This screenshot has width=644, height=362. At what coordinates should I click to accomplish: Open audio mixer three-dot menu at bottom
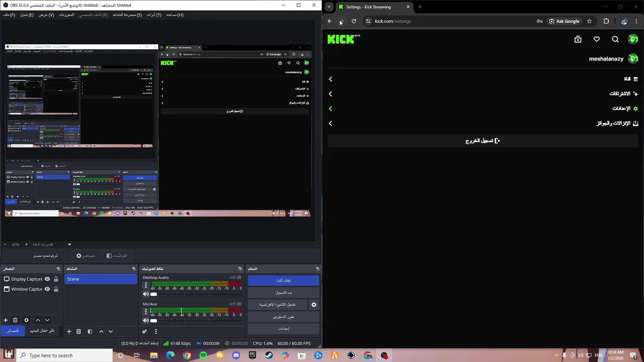(155, 331)
